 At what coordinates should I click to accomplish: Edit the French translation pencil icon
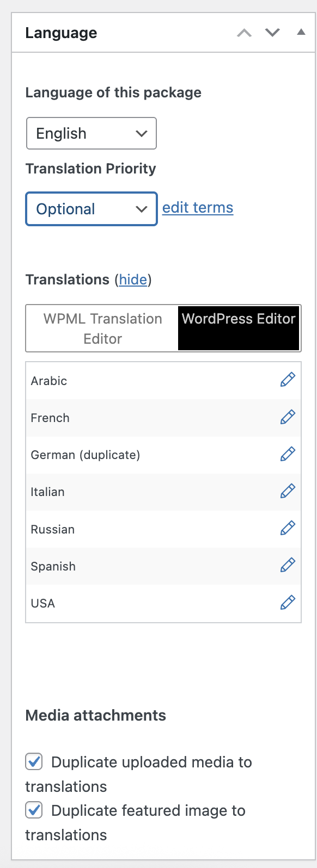[288, 417]
